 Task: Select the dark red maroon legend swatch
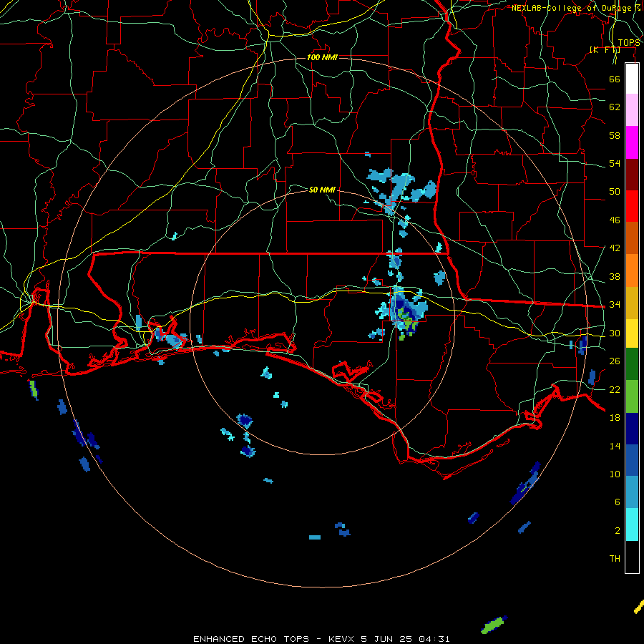point(632,175)
